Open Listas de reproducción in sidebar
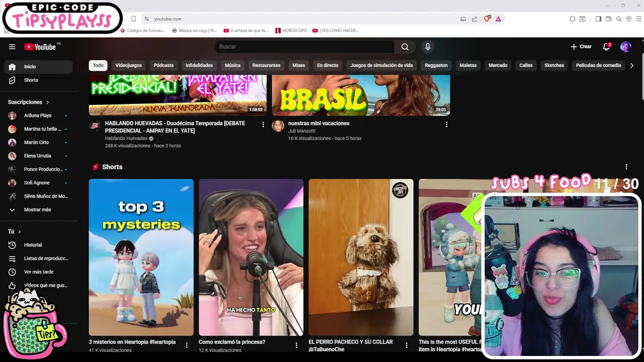 coord(38,258)
